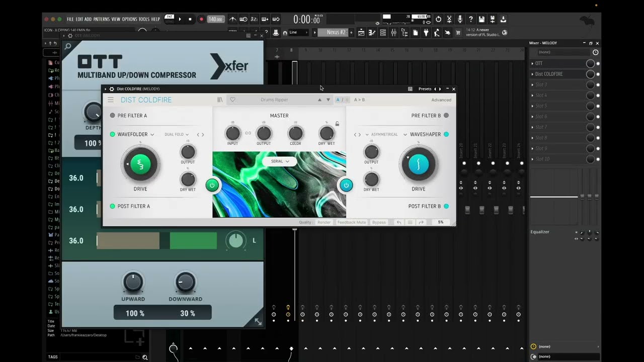Open the FL Studio mixer window icon
Image resolution: width=644 pixels, height=362 pixels.
[x=393, y=33]
